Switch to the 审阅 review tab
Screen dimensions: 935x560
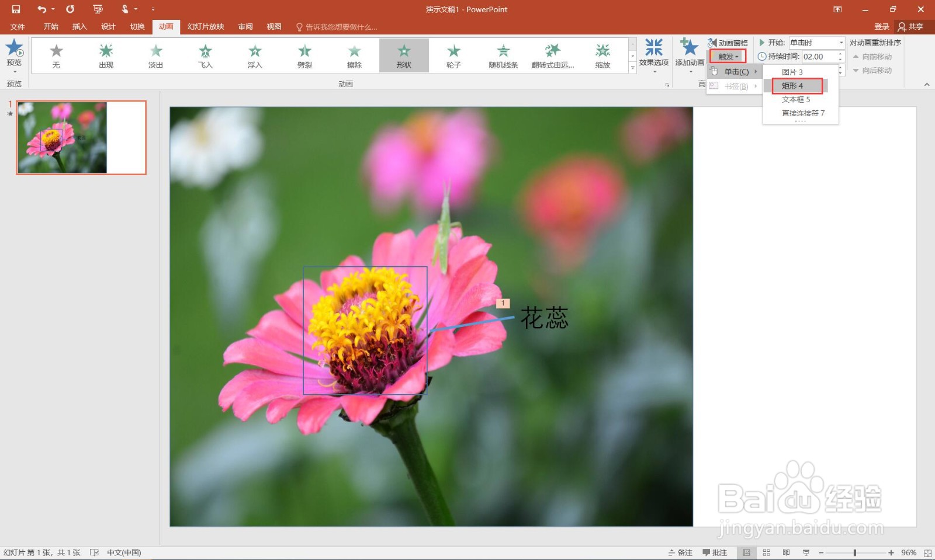[245, 27]
